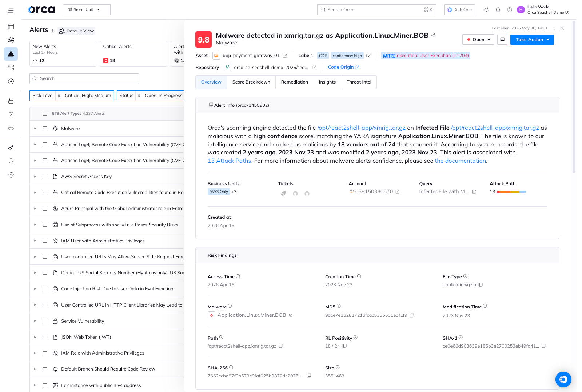
Task: Expand Use of Subprocess with shell=True row
Action: click(x=35, y=225)
